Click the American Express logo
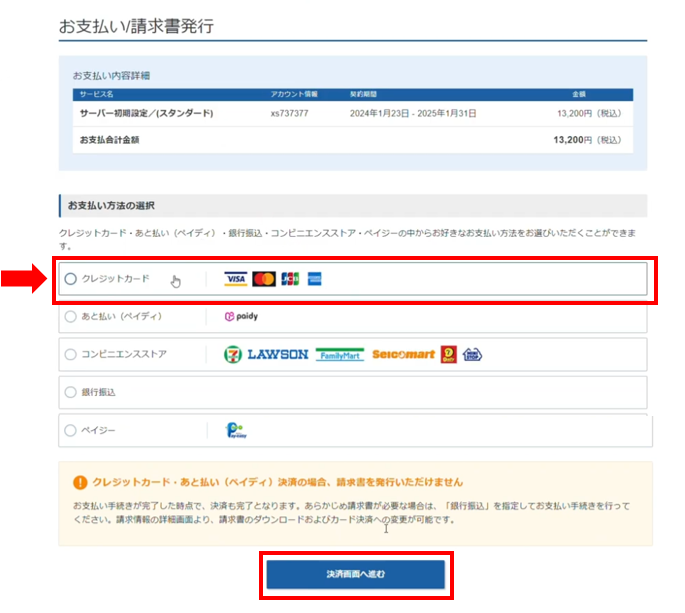Screen dimensions: 685x613 click(314, 279)
